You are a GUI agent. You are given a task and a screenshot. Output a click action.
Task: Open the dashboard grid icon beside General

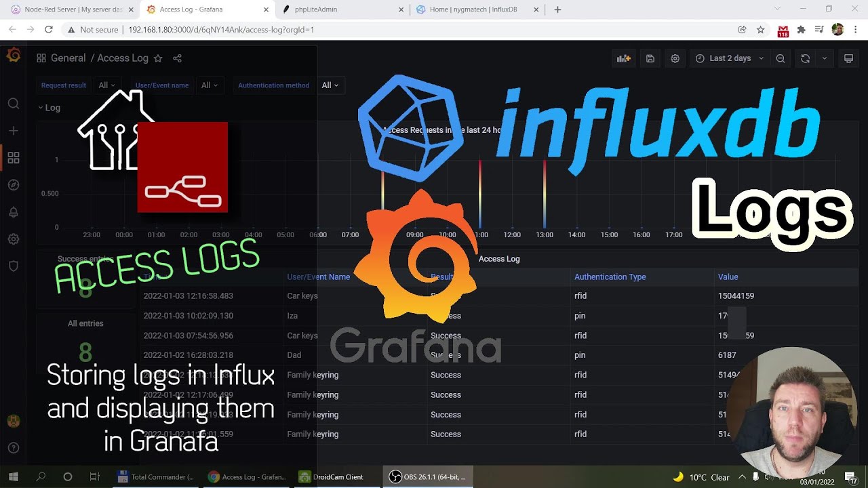(41, 58)
